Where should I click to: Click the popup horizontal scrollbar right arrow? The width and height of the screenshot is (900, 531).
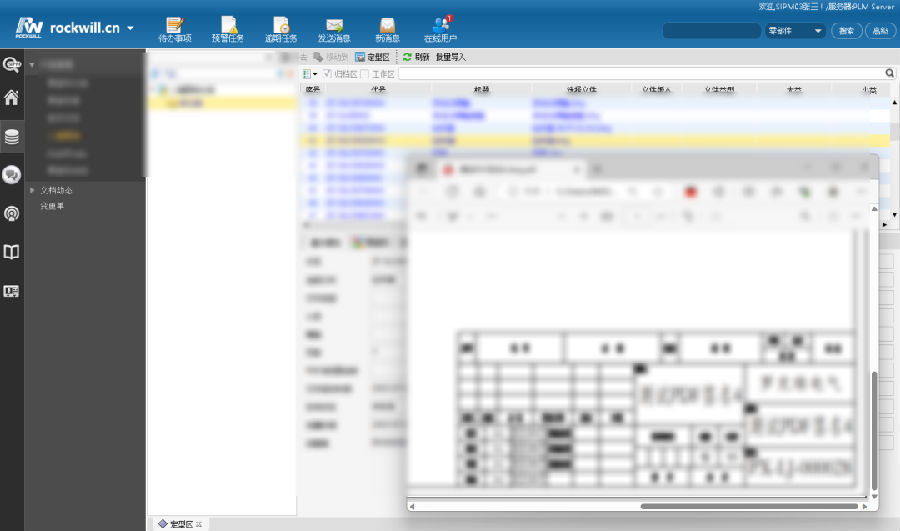point(865,506)
